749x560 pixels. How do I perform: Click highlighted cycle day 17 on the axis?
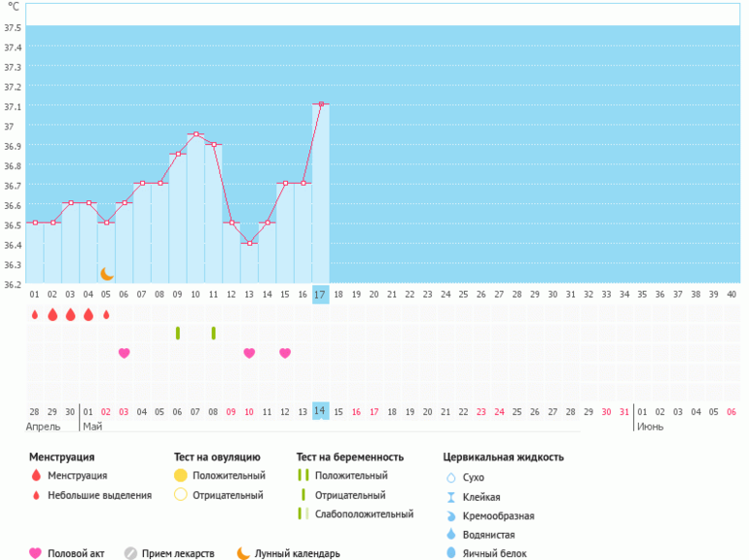pos(320,295)
